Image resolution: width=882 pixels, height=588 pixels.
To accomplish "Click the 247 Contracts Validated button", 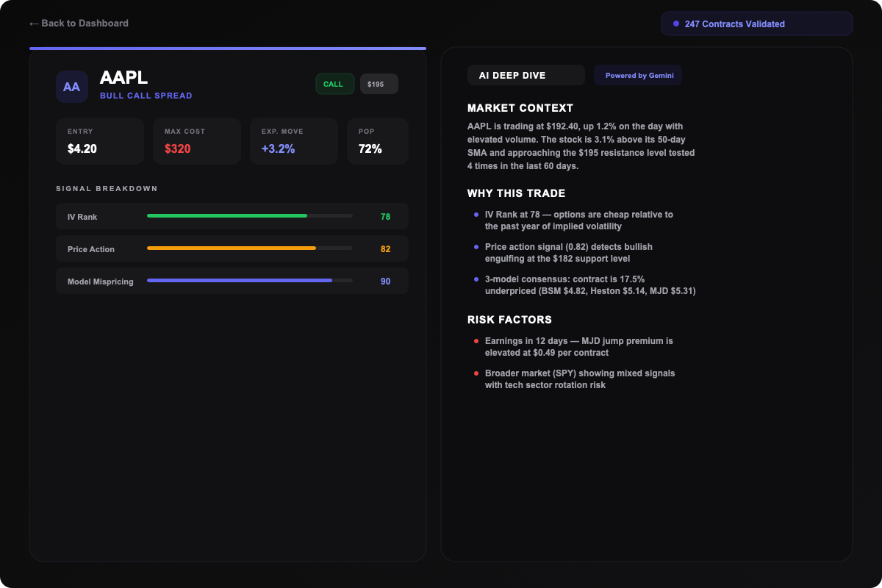I will tap(756, 24).
